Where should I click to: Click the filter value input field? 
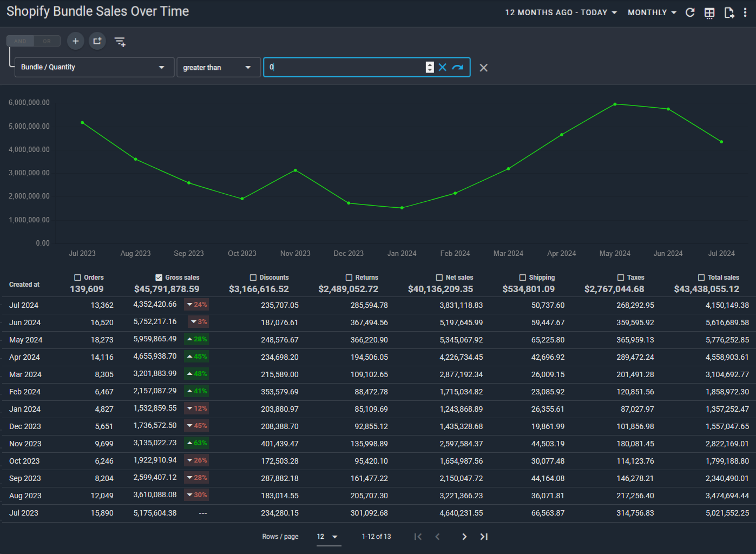click(346, 67)
